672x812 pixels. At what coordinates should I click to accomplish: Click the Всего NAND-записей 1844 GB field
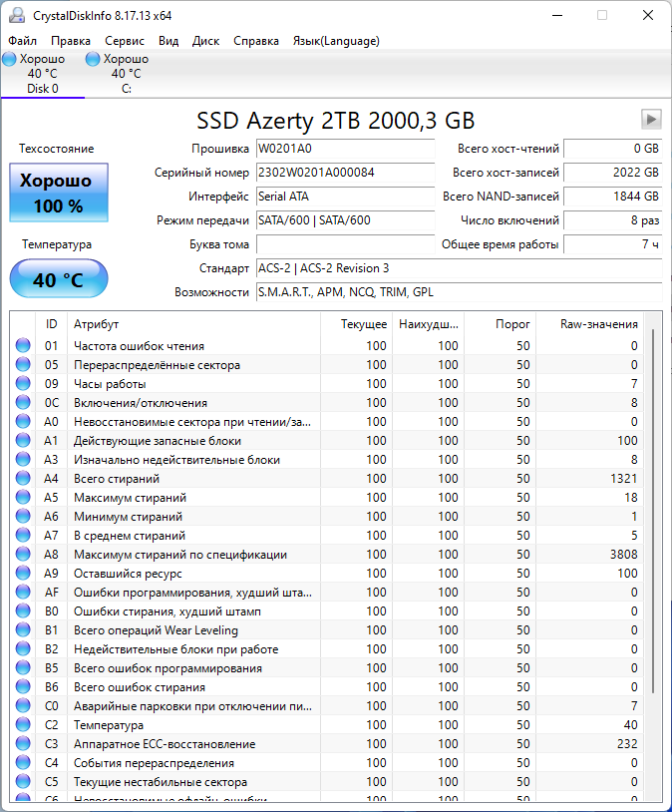tap(612, 197)
